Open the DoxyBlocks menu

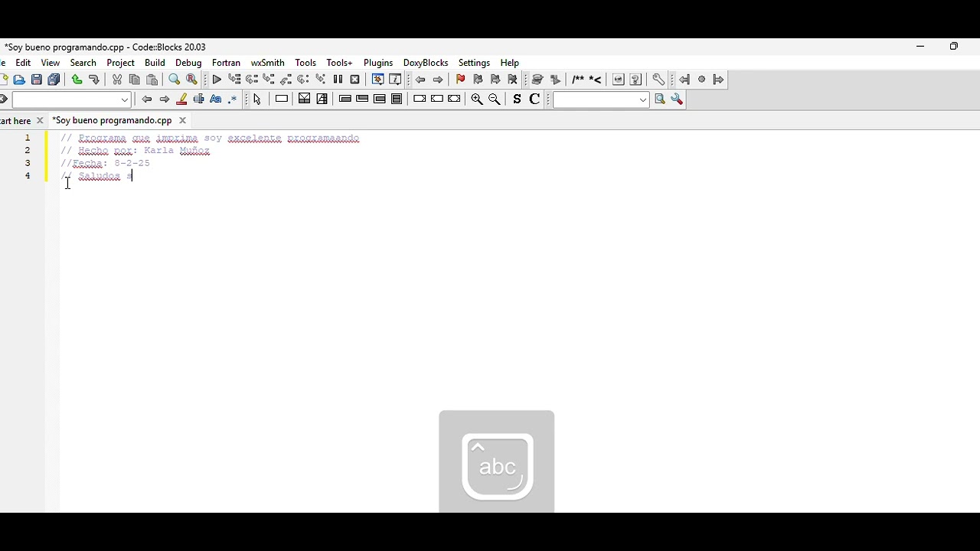[426, 63]
